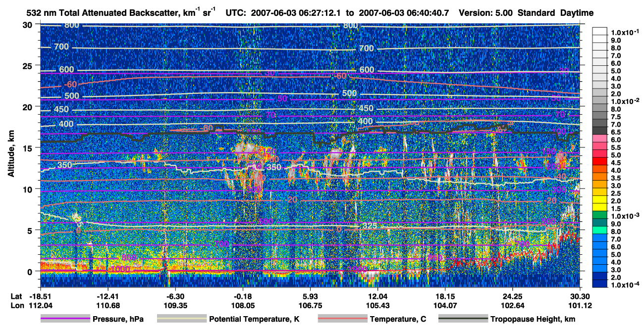Viewport: 644px width, 330px height.
Task: Click longitude value '109.35'
Action: click(175, 305)
